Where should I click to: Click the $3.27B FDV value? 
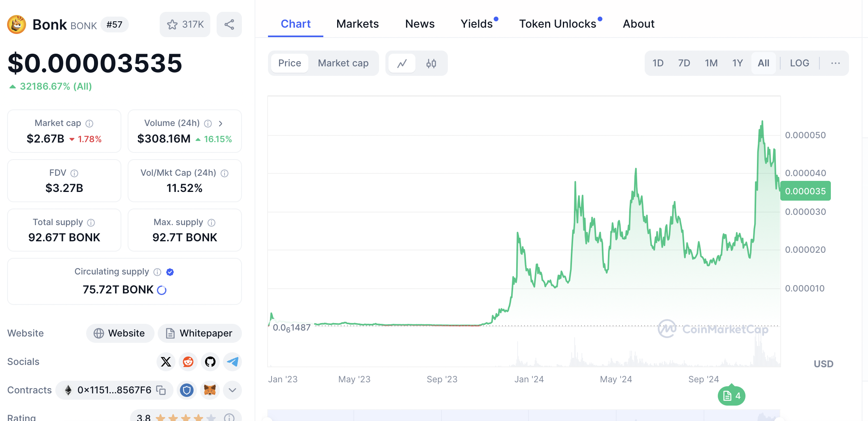(64, 188)
